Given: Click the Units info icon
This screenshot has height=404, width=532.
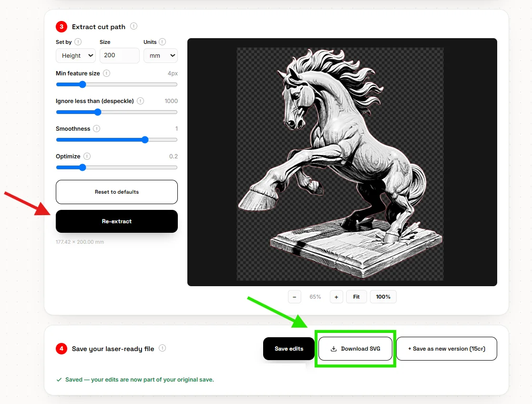Looking at the screenshot, I should click(163, 42).
